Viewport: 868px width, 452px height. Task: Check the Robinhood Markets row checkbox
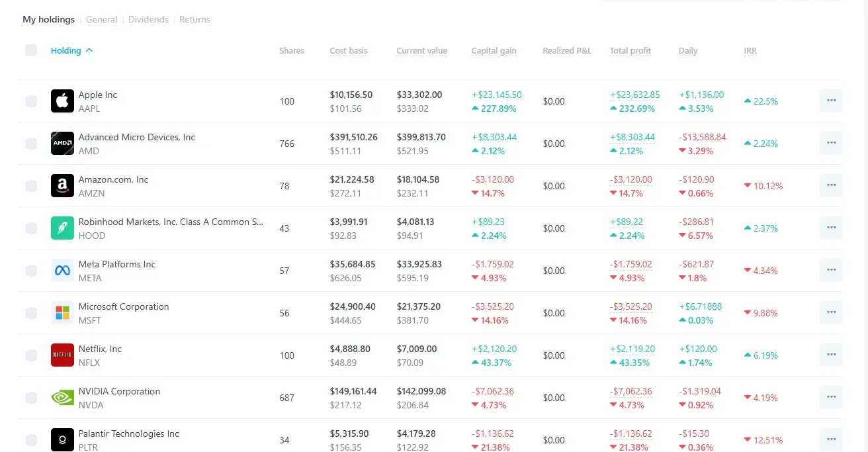31,228
